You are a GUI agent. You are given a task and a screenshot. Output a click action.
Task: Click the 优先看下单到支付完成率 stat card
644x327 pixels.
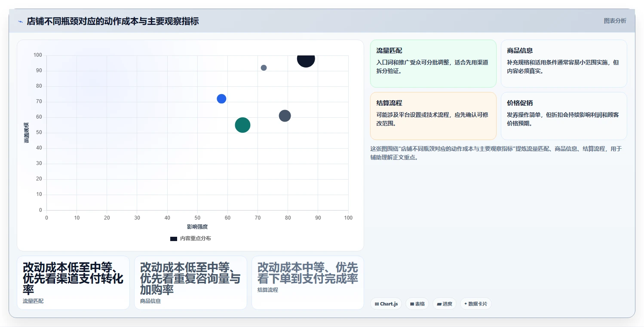coord(308,283)
